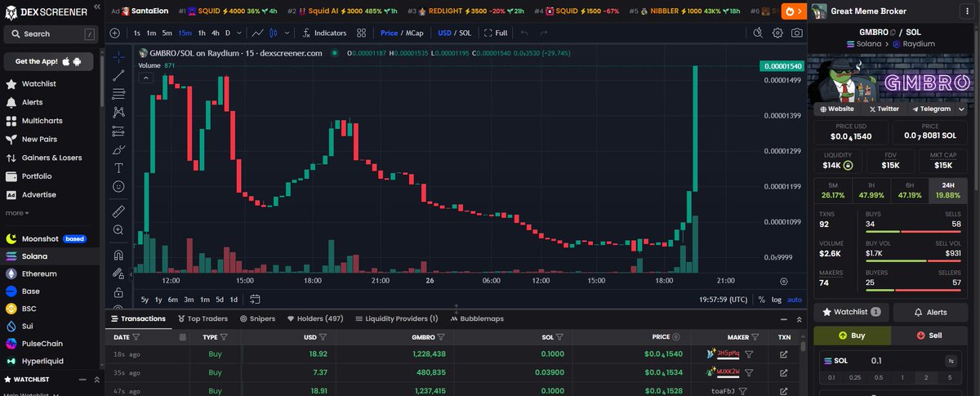980x396 pixels.
Task: Toggle stay in drawing mode pencil-lock
Action: (118, 274)
